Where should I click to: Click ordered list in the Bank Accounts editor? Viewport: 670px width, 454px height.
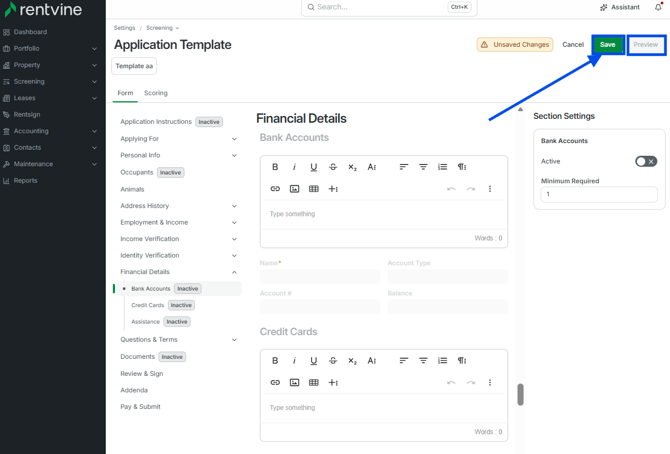click(x=443, y=167)
